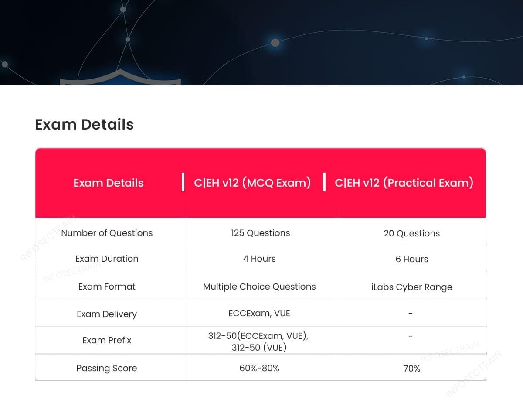Click the "ECCExam, VUE" delivery cell
The height and width of the screenshot is (420, 523).
pyautogui.click(x=259, y=313)
